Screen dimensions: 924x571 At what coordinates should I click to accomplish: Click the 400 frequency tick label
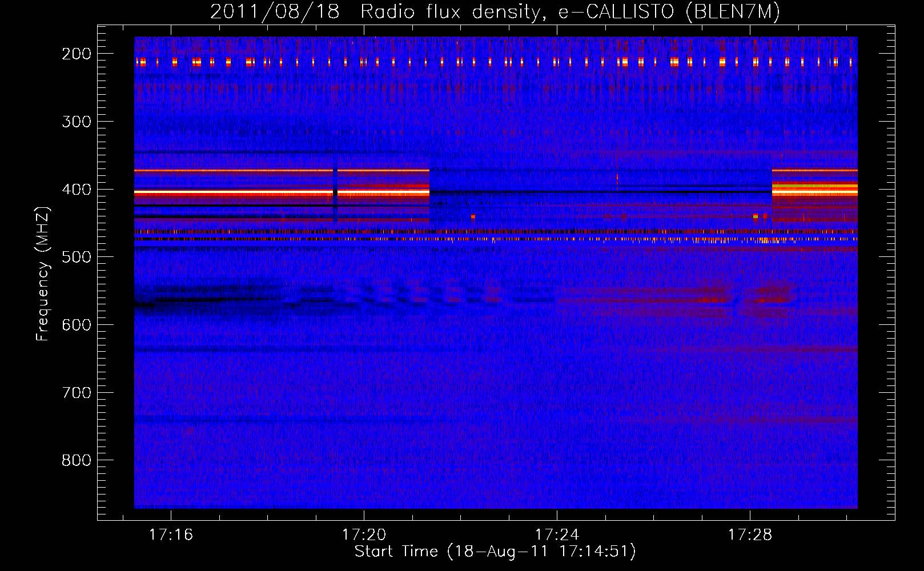point(77,190)
